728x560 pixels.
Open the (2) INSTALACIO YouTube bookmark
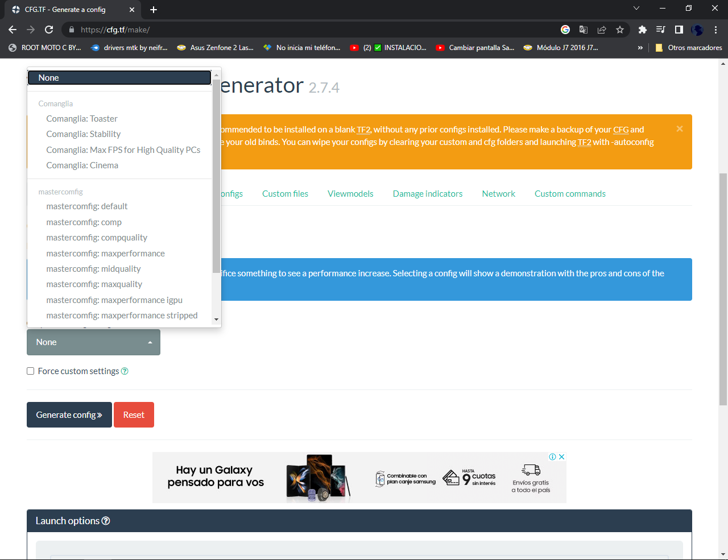point(388,48)
